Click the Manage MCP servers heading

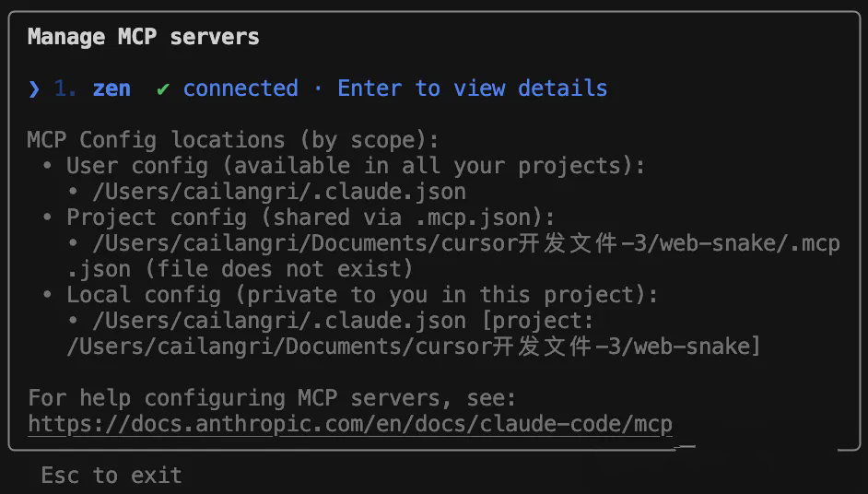point(144,37)
